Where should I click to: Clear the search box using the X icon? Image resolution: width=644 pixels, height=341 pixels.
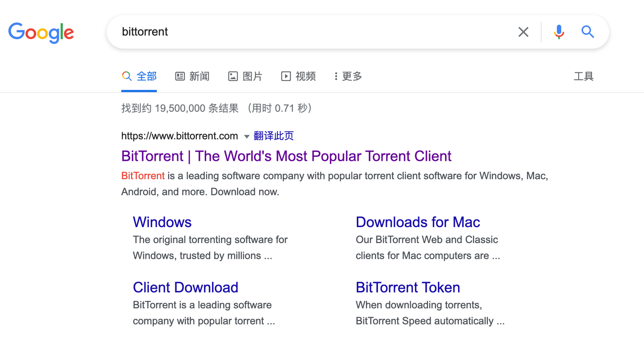pos(523,32)
